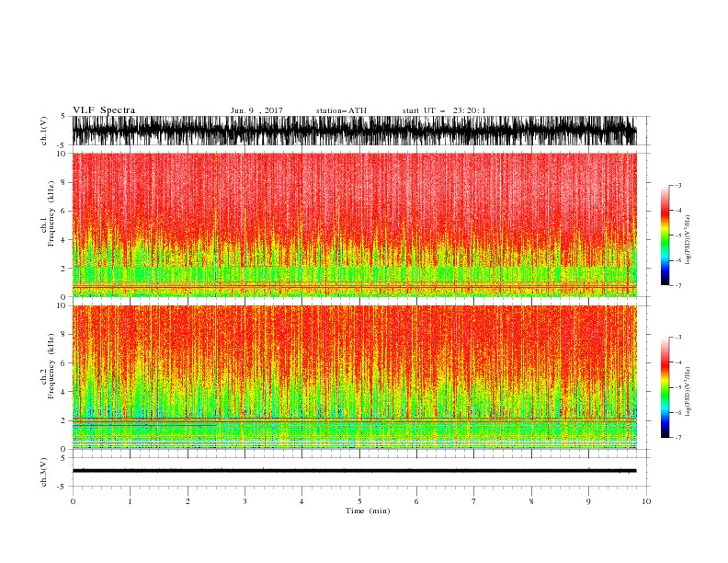728x563 pixels.
Task: Click the time axis tick label "4"
Action: click(301, 501)
